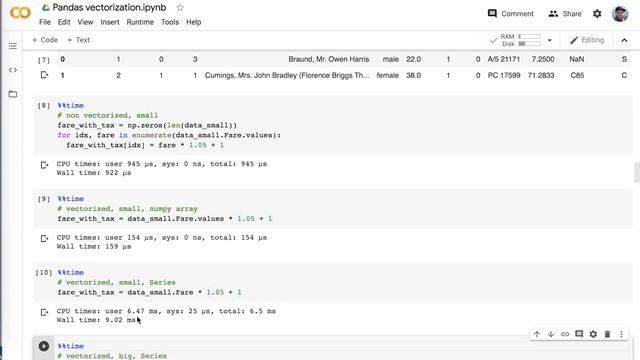This screenshot has height=360, width=640.
Task: Expand the RAM/Disk runtime dropdown arrow
Action: coord(549,40)
